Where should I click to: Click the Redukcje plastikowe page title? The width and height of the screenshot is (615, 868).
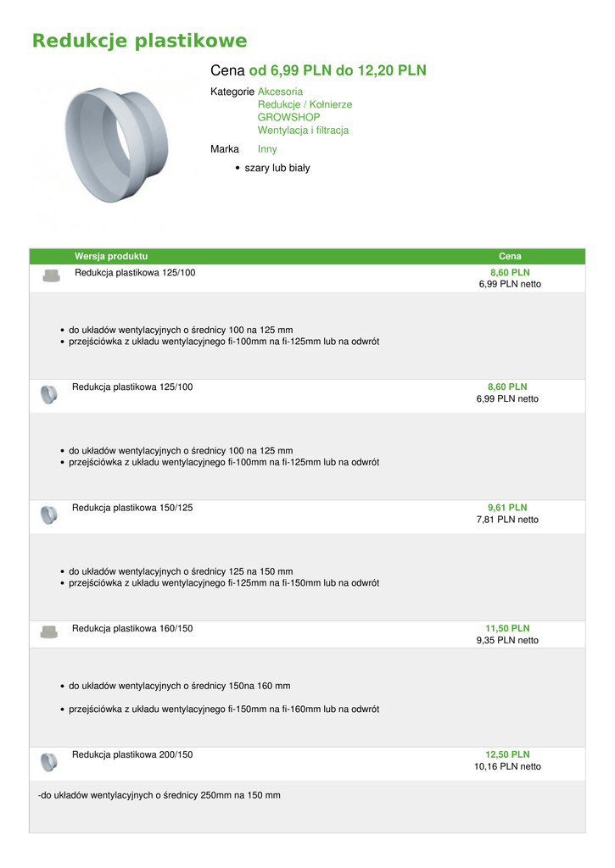pos(139,41)
